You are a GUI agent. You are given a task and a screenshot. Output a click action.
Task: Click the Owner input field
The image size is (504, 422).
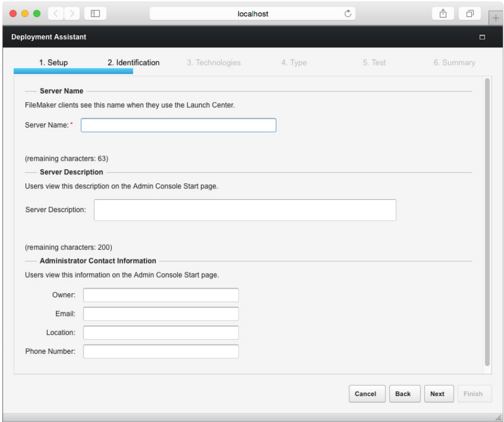pyautogui.click(x=161, y=294)
